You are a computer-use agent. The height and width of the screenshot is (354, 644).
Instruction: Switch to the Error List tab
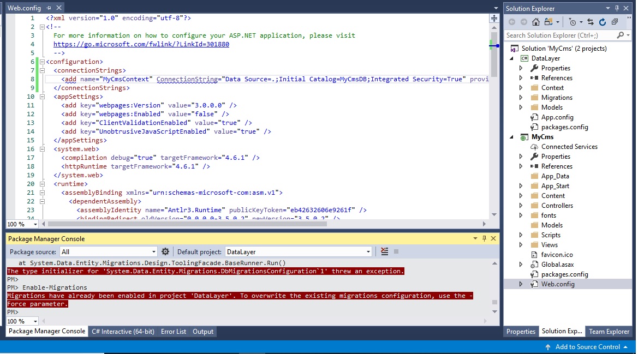173,332
